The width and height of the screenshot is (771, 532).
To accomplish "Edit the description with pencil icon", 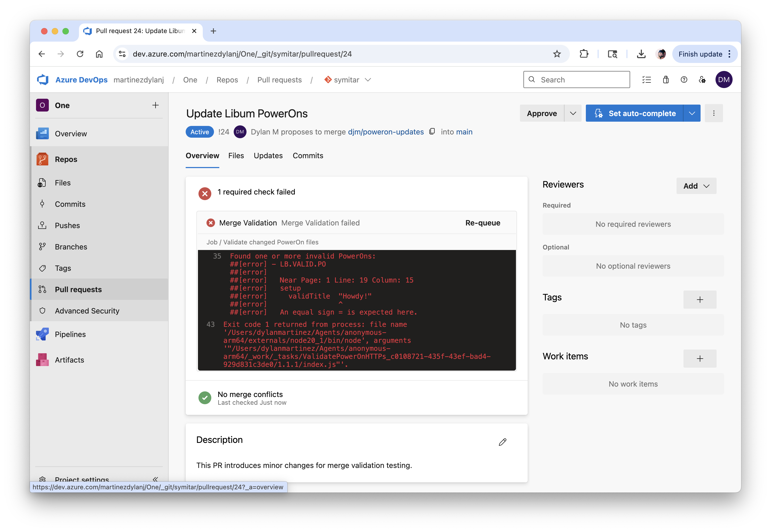I will [x=502, y=442].
